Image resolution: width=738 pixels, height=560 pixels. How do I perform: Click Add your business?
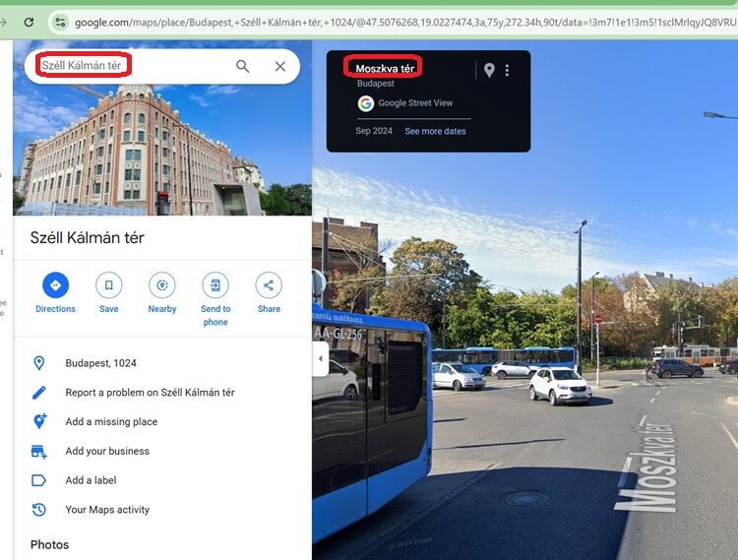click(x=107, y=451)
